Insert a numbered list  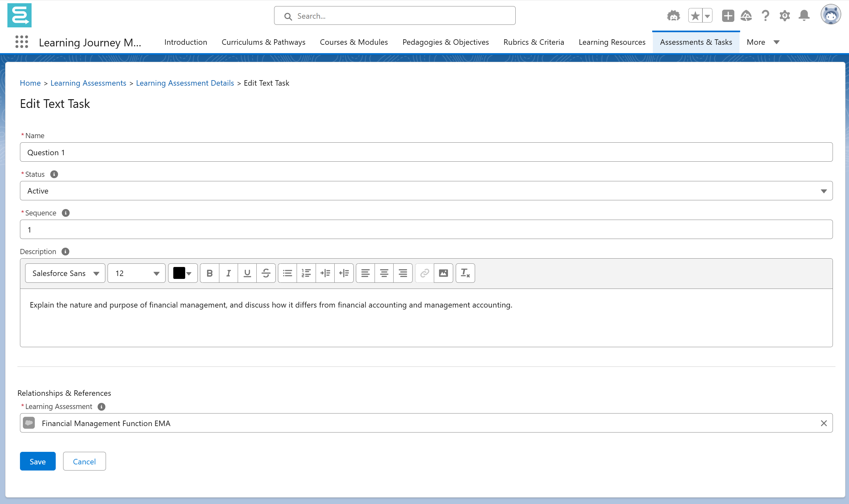click(x=306, y=273)
